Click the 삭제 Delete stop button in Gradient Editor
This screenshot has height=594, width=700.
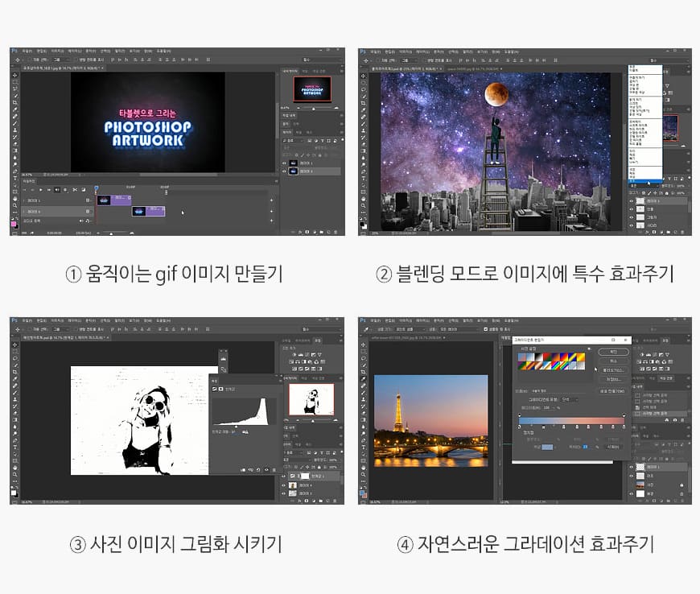(612, 447)
